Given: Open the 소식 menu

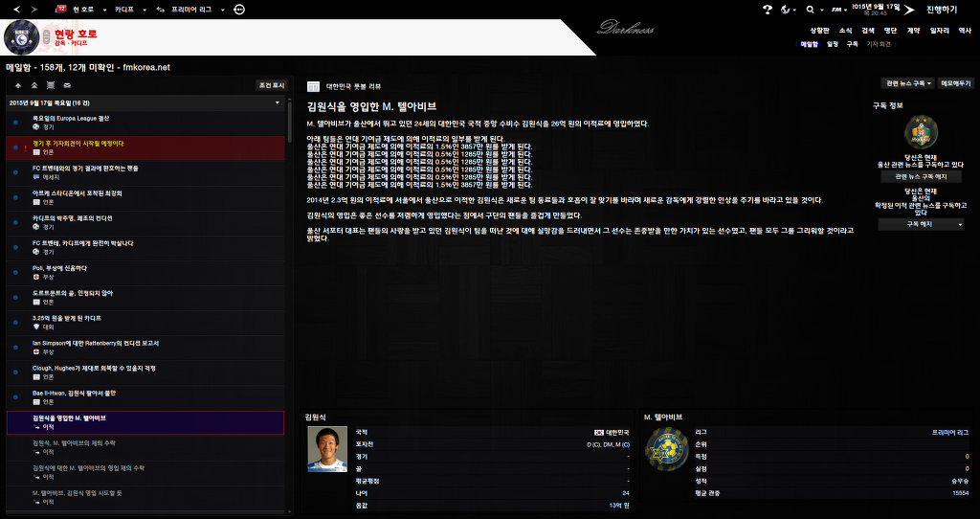Looking at the screenshot, I should [846, 30].
